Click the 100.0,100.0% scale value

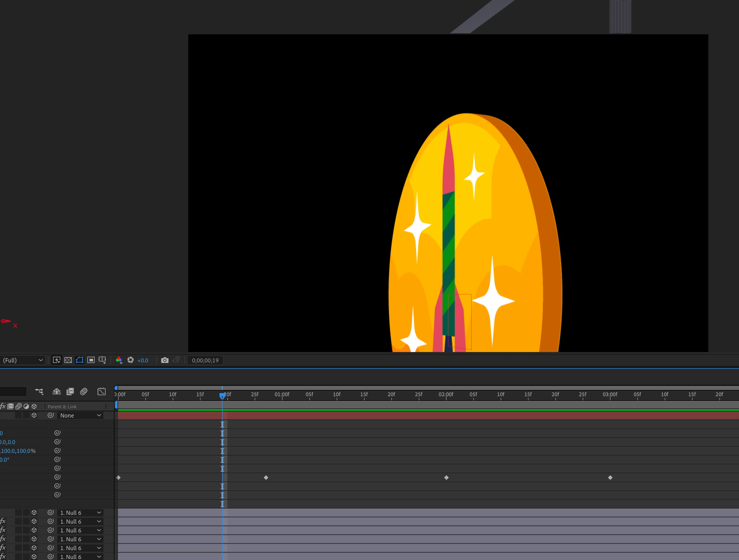(x=18, y=451)
